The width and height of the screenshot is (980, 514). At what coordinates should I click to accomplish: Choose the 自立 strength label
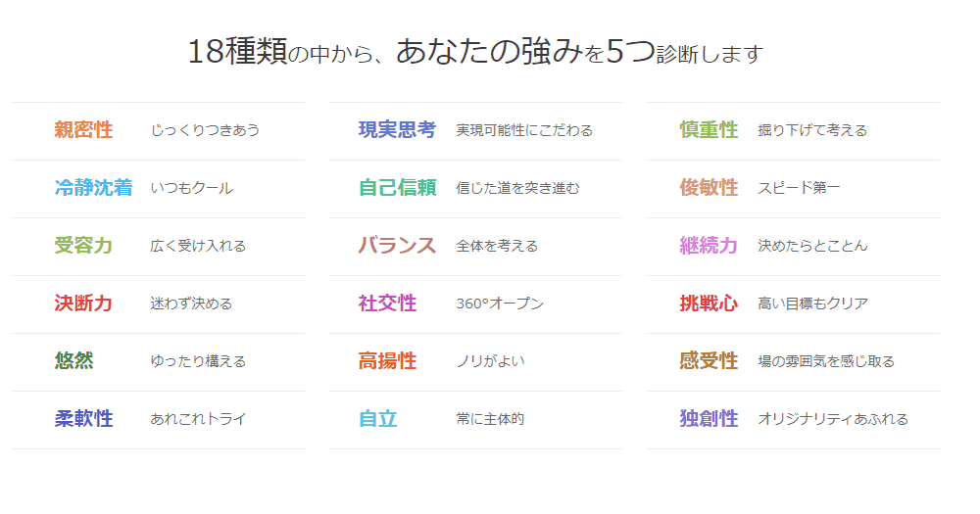pos(377,418)
